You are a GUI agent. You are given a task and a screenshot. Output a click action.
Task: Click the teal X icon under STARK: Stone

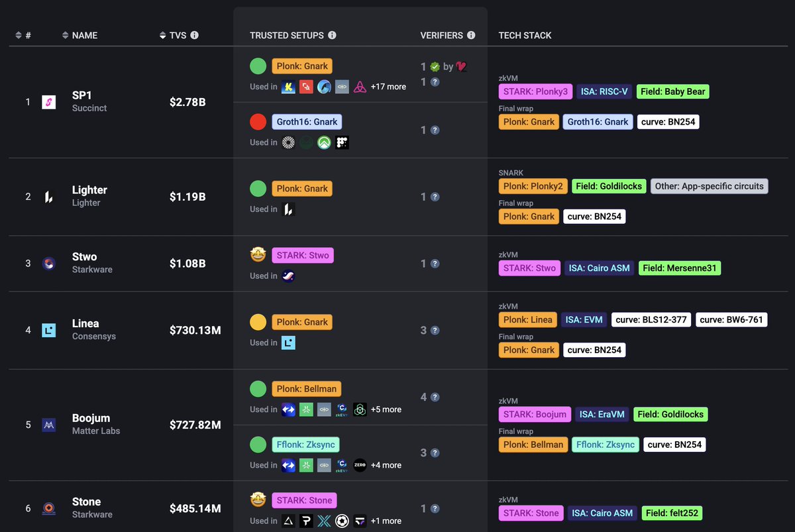(324, 521)
